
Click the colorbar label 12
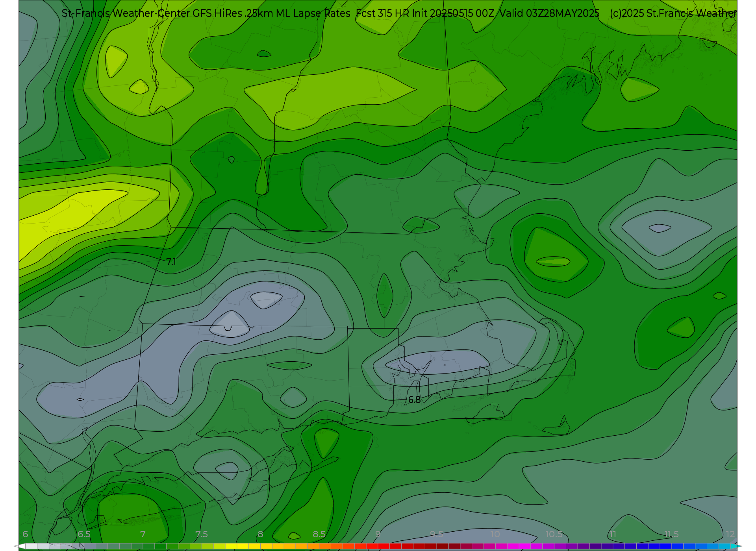pyautogui.click(x=730, y=534)
